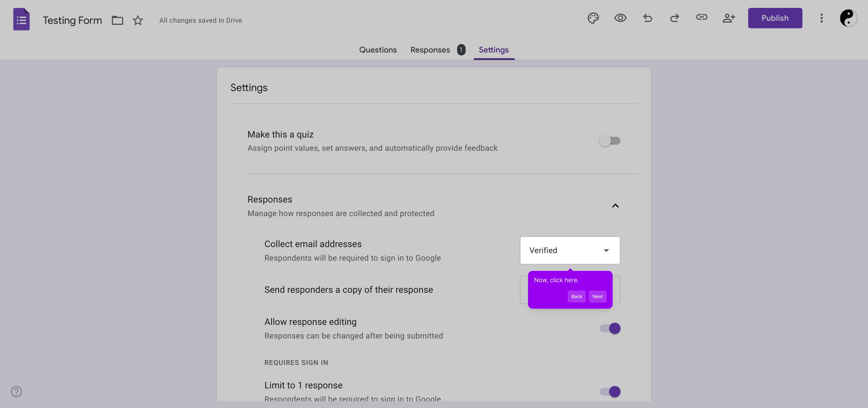
Task: Collapse the Responses section chevron
Action: [x=615, y=206]
